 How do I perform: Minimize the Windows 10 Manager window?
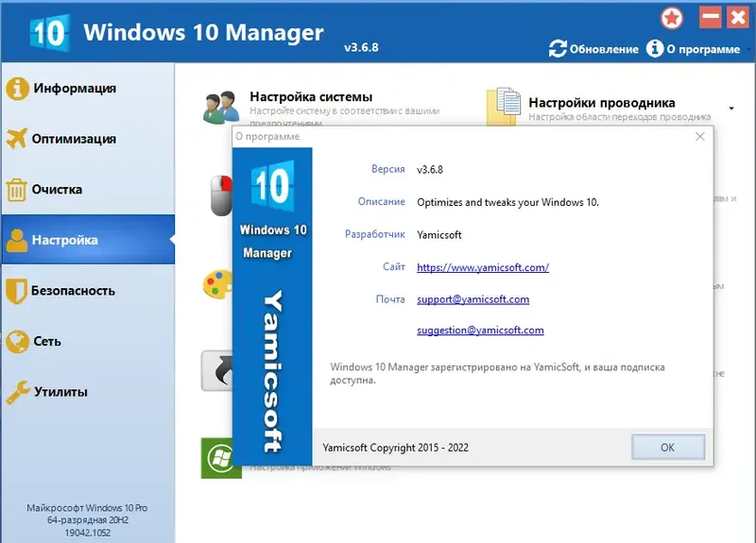(711, 17)
